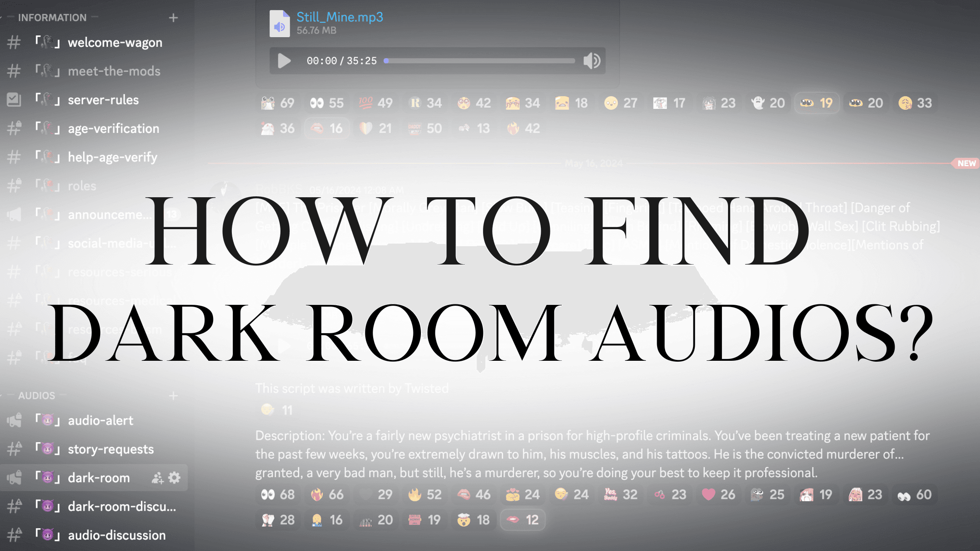Seek the audio progress bar
980x551 pixels.
click(480, 61)
